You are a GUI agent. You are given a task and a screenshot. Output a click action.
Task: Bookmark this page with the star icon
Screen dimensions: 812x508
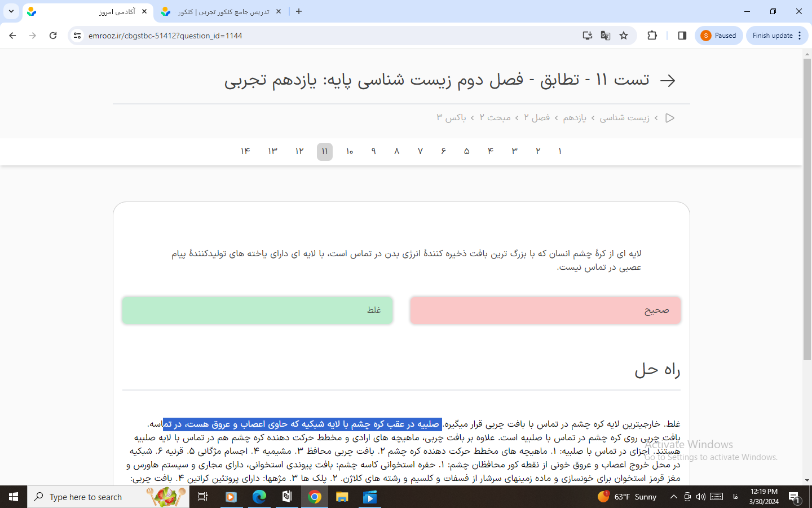coord(624,36)
